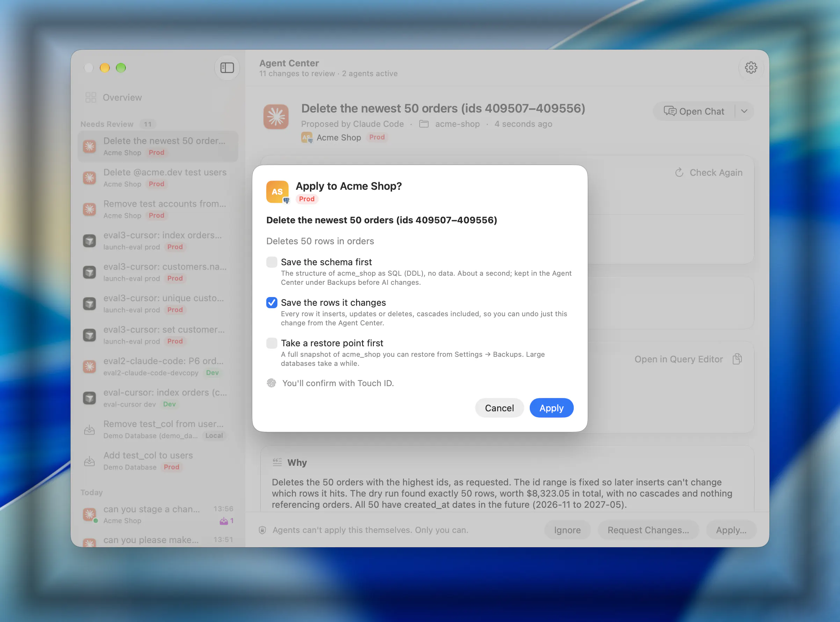Open the 13:56 can you stage a chan... chat
Viewport: 840px width, 622px height.
click(158, 515)
